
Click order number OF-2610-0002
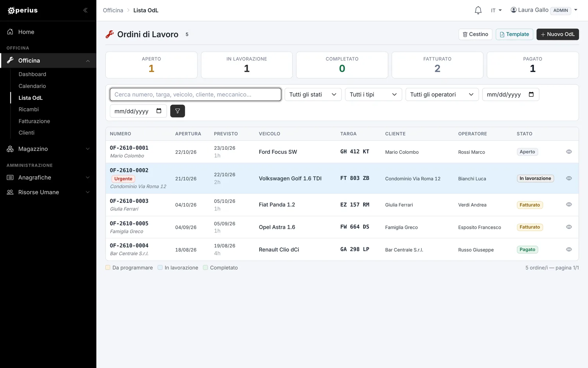(x=129, y=170)
